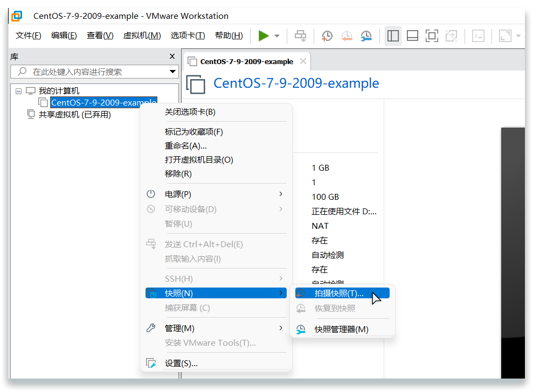Click the icon beside 快照管理器(M)
Viewport: 533px width, 392px height.
(301, 329)
